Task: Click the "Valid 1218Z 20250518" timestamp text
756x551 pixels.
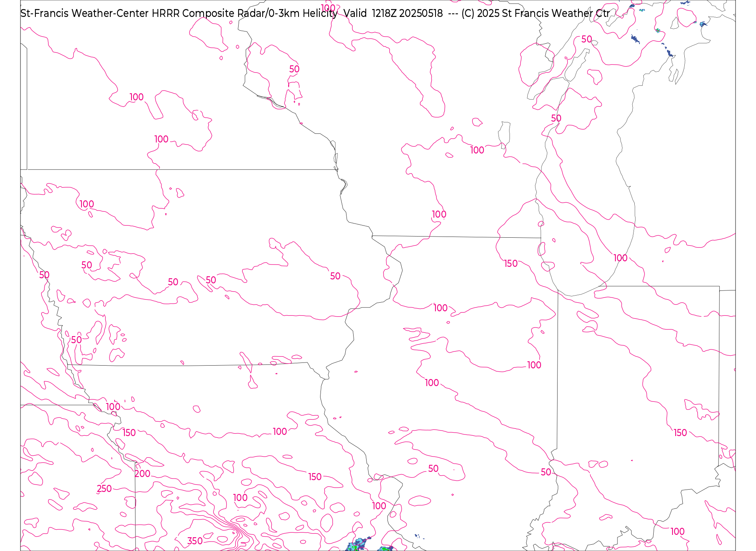Action: pyautogui.click(x=393, y=13)
